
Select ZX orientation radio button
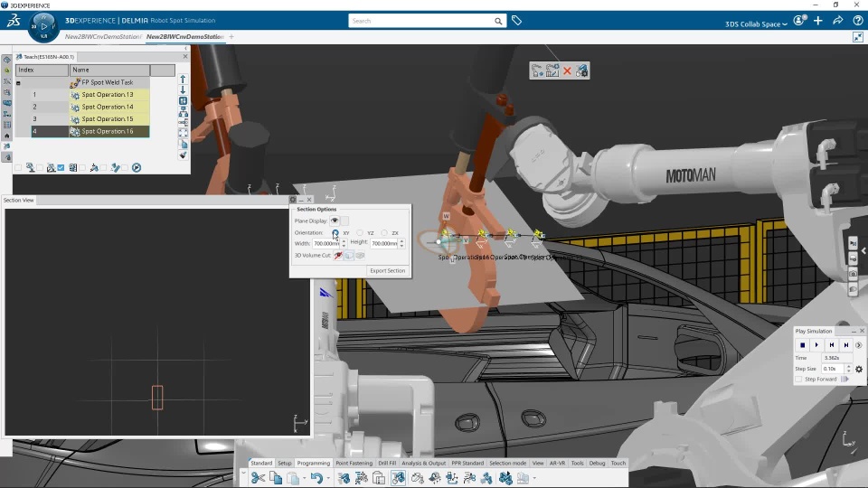click(x=384, y=233)
